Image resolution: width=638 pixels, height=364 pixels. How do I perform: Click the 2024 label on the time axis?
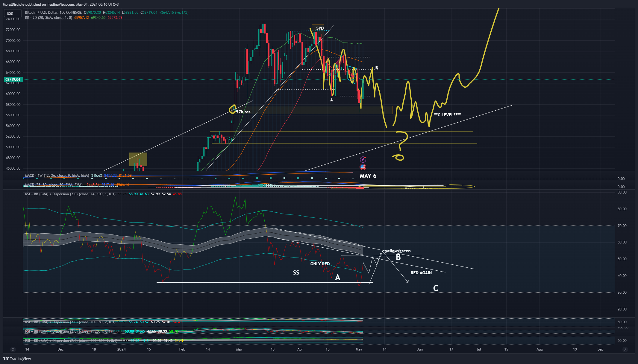click(122, 349)
